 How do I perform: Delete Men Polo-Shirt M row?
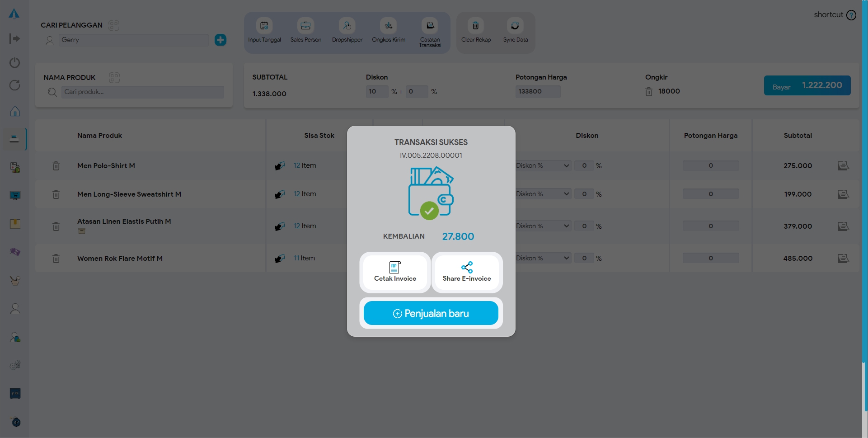pyautogui.click(x=56, y=166)
